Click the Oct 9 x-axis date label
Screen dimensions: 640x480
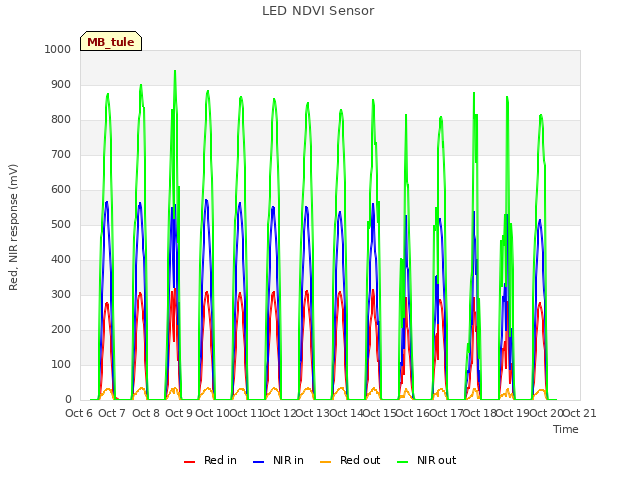pos(179,413)
